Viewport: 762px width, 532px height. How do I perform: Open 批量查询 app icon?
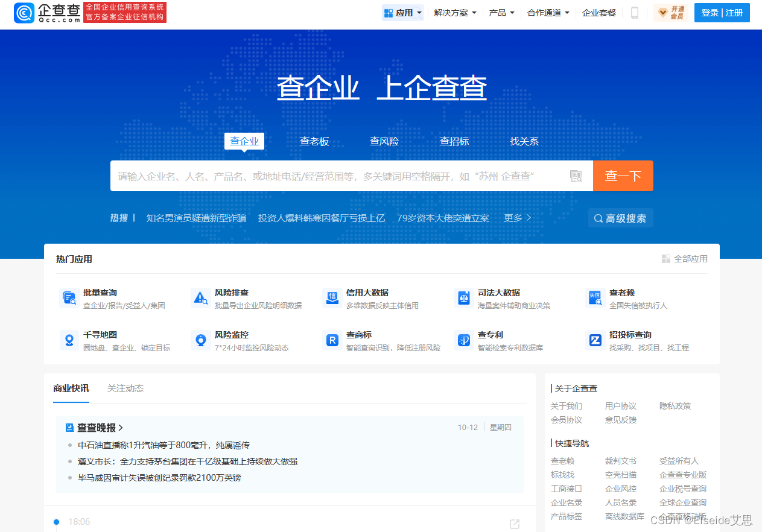69,298
